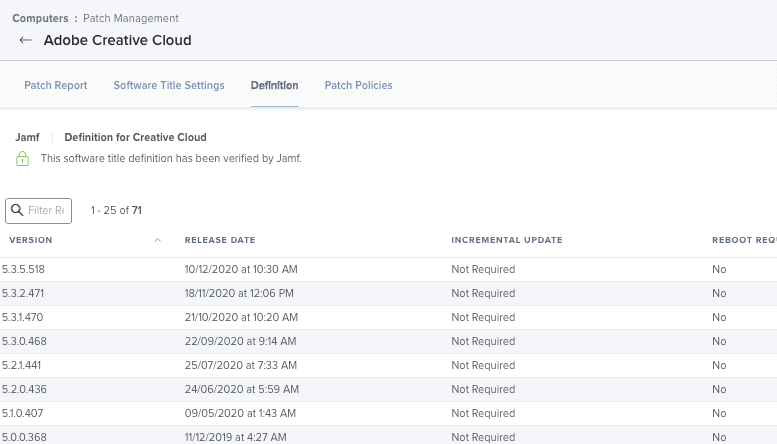Click release date 18/11/2020 at 12:06 PM
777x444 pixels.
pyautogui.click(x=239, y=293)
